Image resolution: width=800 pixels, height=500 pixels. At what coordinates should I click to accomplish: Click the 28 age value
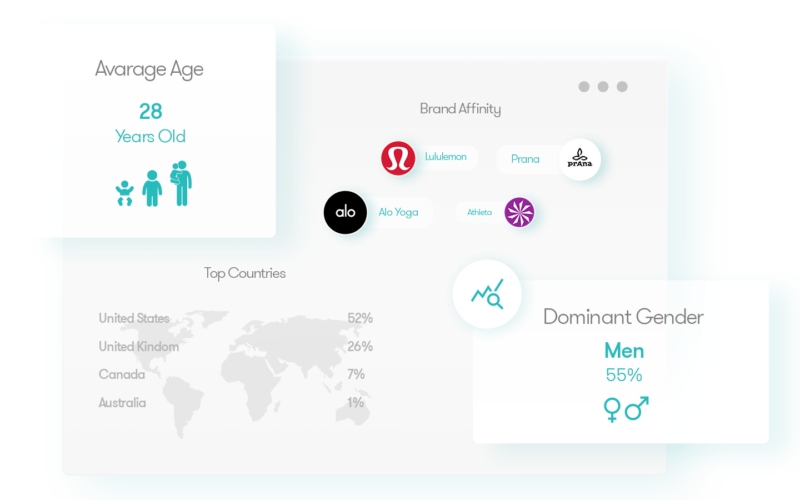point(151,111)
